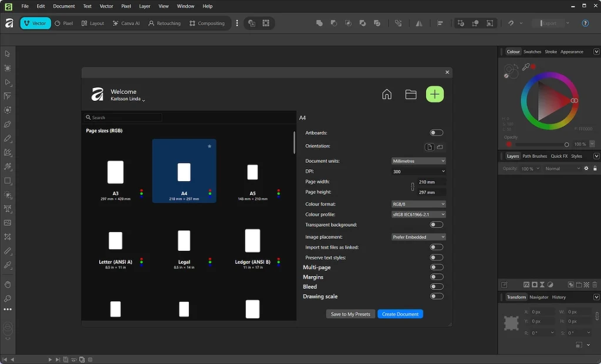Click the lock icon in Layers panel
601x364 pixels.
tap(595, 168)
